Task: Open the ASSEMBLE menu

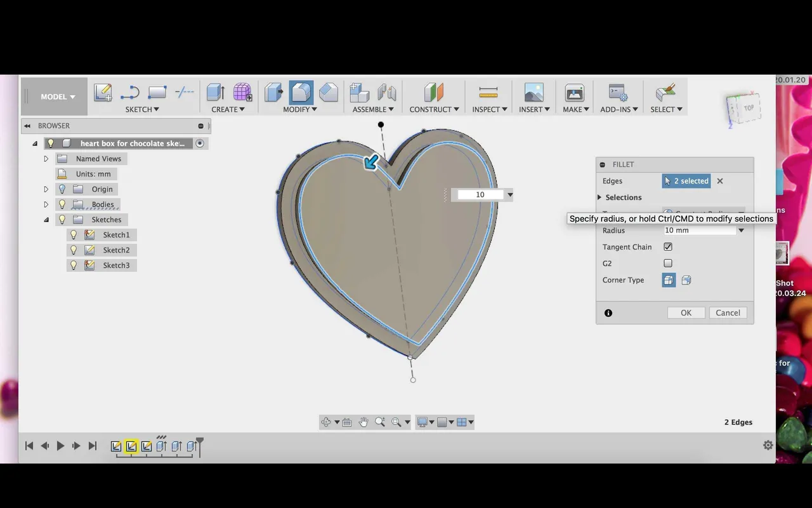Action: coord(374,109)
